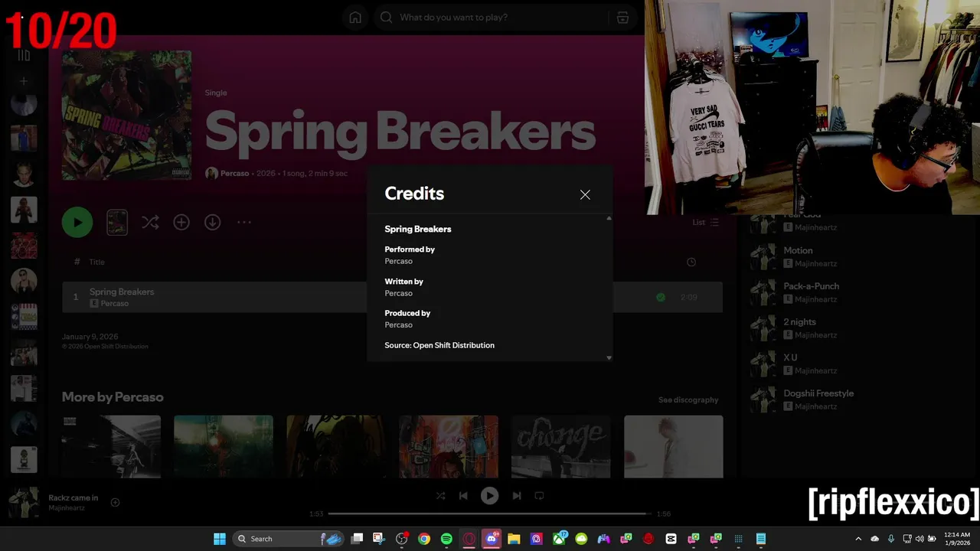
Task: Play the Spring Breakers single with the green button
Action: pyautogui.click(x=77, y=223)
